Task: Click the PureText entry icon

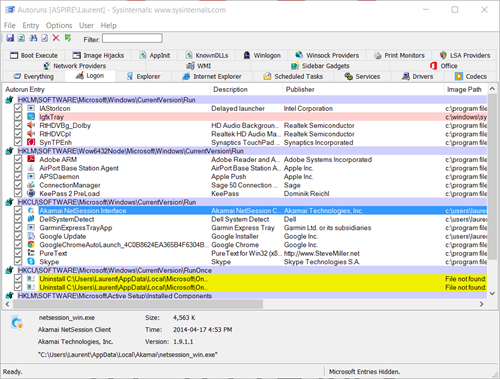Action: click(x=31, y=253)
